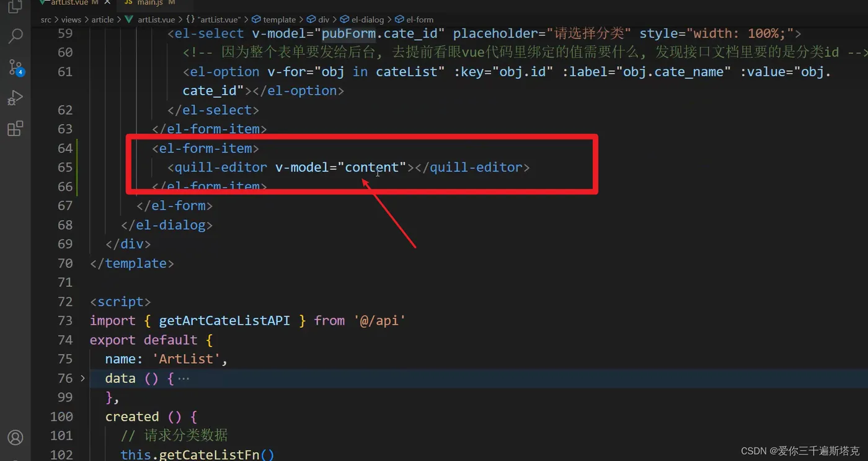Select 'article' in the breadcrumb path
The height and width of the screenshot is (461, 868).
tap(102, 20)
